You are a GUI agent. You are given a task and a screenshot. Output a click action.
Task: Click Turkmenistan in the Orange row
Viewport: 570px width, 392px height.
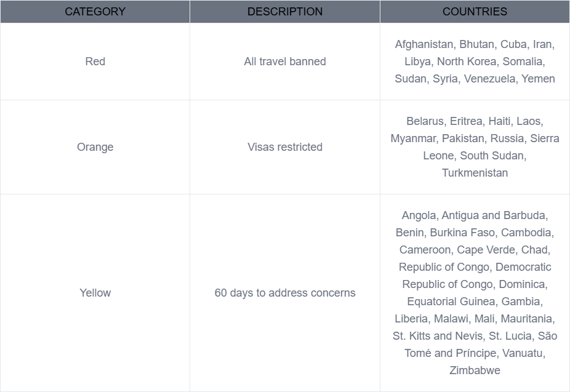[x=475, y=173]
